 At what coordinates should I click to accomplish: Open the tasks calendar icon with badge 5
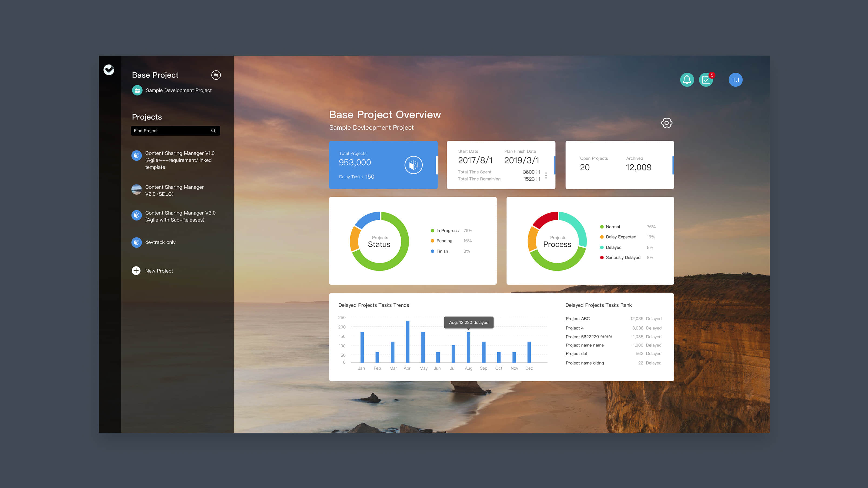click(x=706, y=80)
